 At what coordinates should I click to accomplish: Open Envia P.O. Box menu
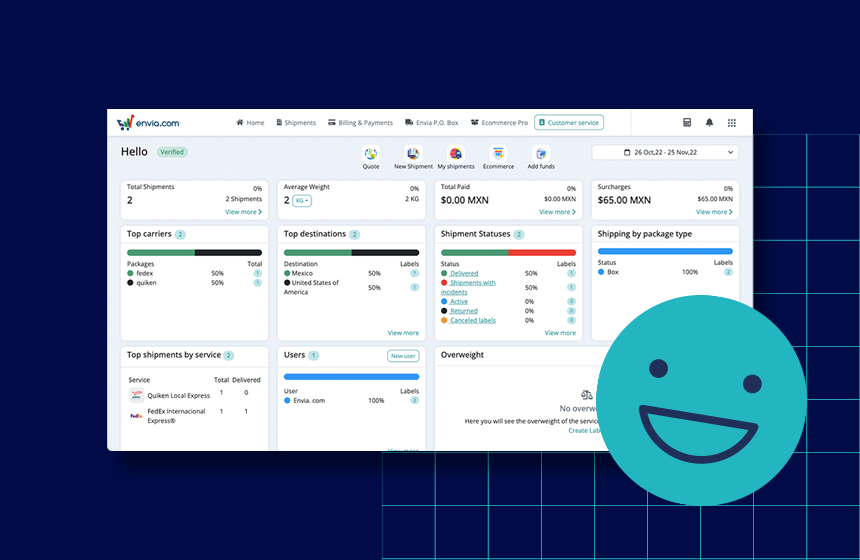(x=432, y=123)
